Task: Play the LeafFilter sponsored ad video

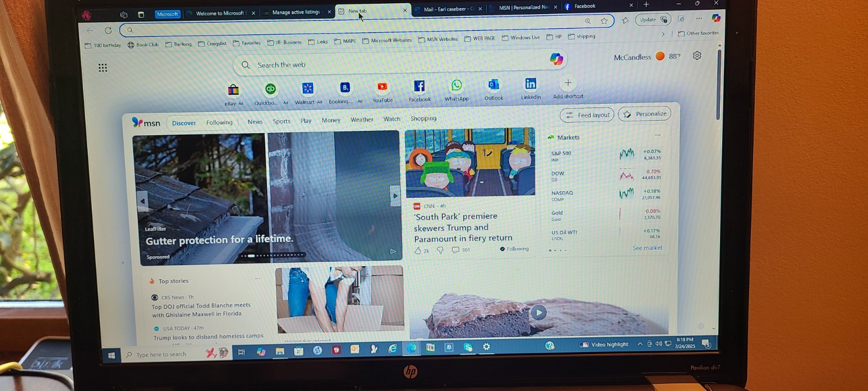Action: pyautogui.click(x=393, y=251)
